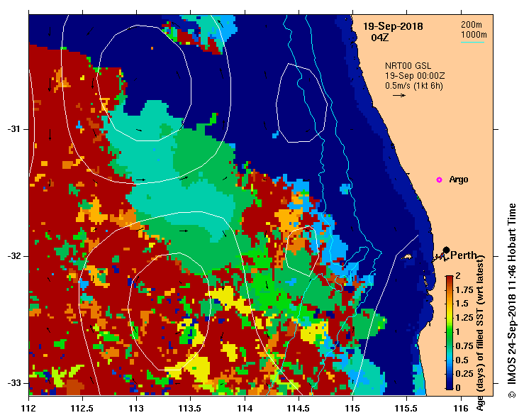This screenshot has height=420, width=524.
Task: Click the latitude tick label -32
Action: click(x=13, y=256)
